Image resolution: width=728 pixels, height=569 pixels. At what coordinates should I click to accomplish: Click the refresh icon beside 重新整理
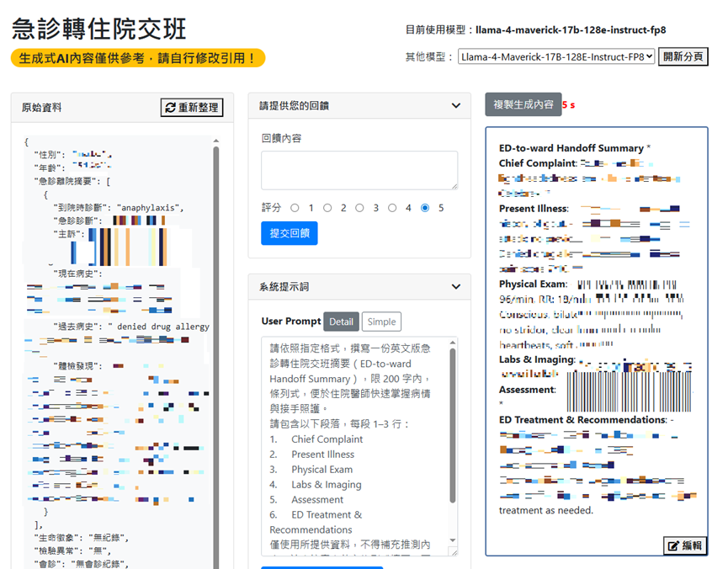pyautogui.click(x=171, y=107)
